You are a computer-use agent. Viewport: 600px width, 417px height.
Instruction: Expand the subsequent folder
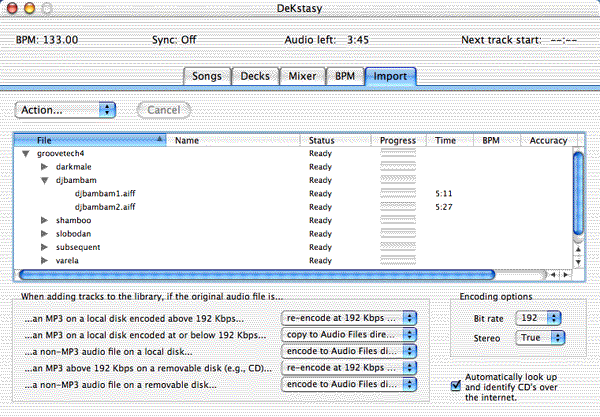pyautogui.click(x=45, y=247)
